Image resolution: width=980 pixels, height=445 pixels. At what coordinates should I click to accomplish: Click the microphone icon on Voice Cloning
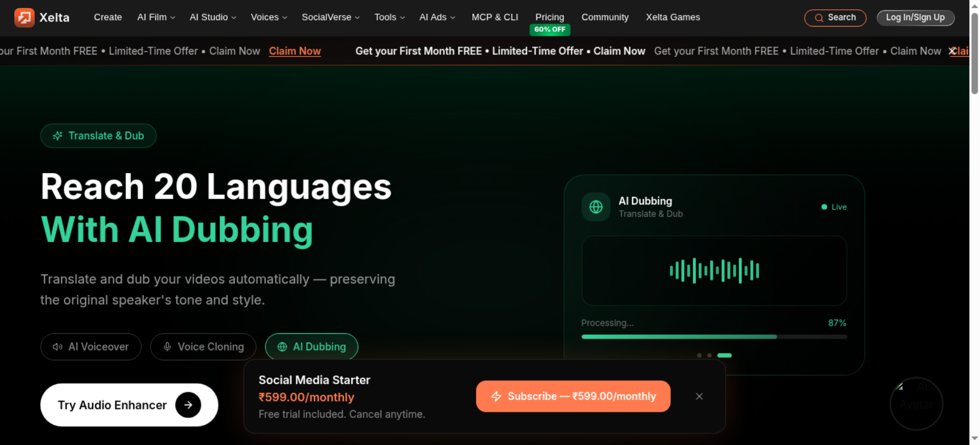[x=167, y=347]
